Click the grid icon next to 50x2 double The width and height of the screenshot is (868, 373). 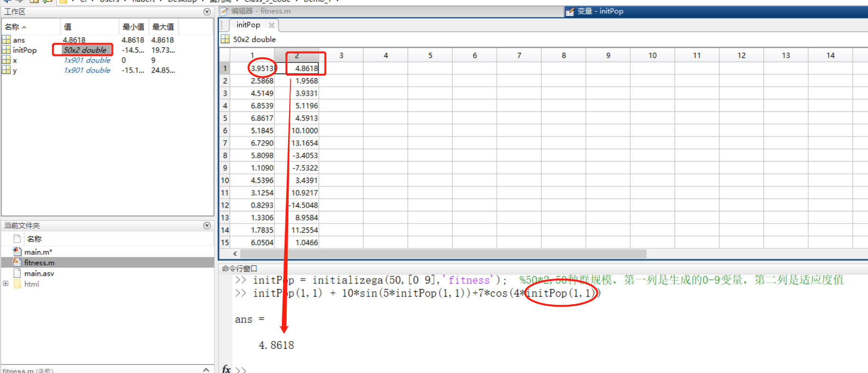tap(225, 39)
